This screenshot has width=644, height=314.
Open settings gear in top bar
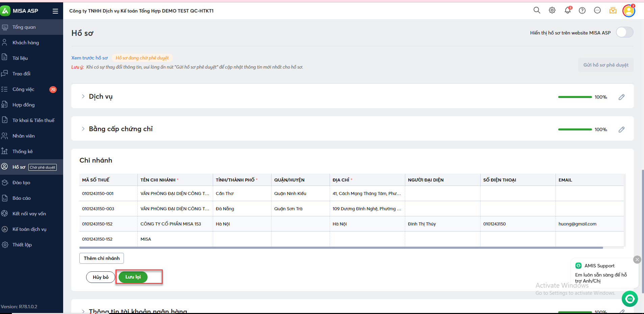point(552,10)
